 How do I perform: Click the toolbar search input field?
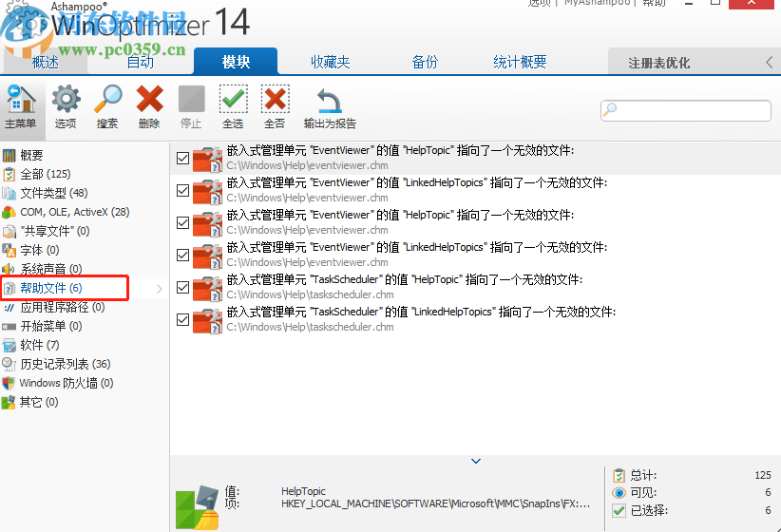click(686, 110)
